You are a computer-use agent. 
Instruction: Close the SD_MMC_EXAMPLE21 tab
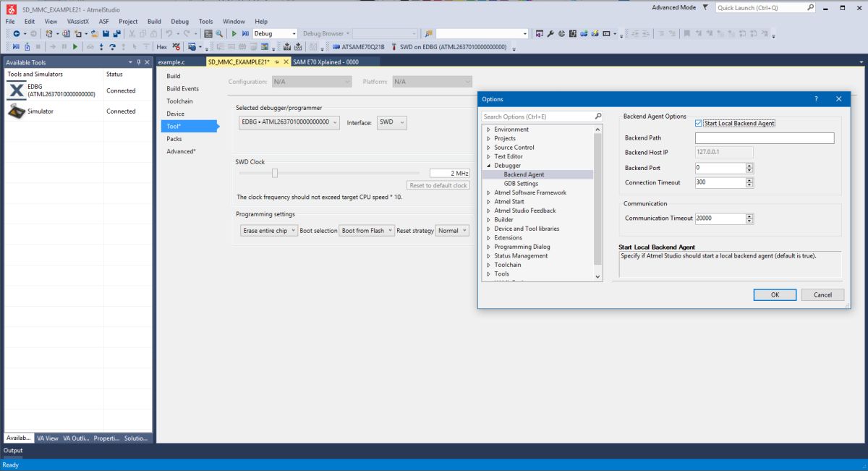click(x=286, y=62)
